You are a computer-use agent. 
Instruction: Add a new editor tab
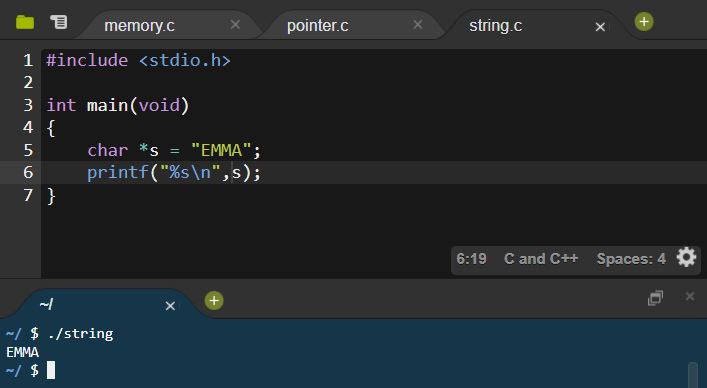pos(644,22)
